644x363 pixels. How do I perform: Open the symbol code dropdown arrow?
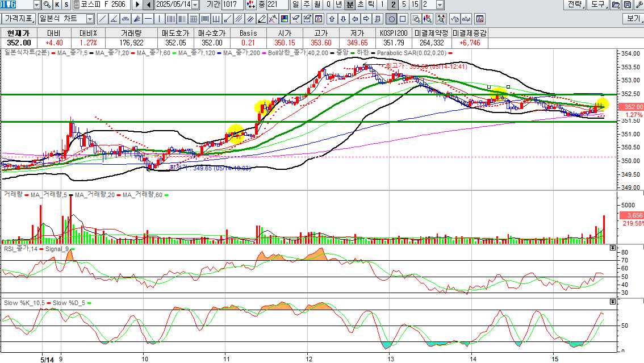pos(36,5)
